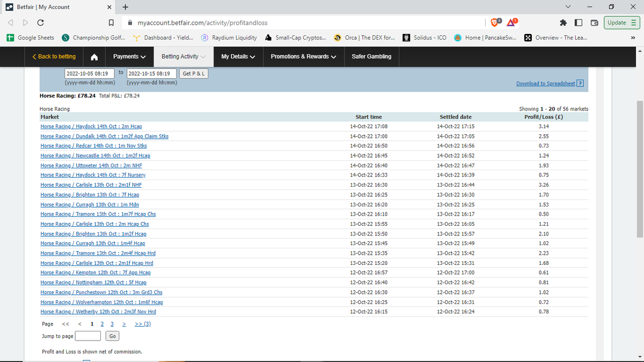Screen dimensions: 644x362
Task: Open the Solidus - ICO bookmark
Action: pyautogui.click(x=425, y=38)
